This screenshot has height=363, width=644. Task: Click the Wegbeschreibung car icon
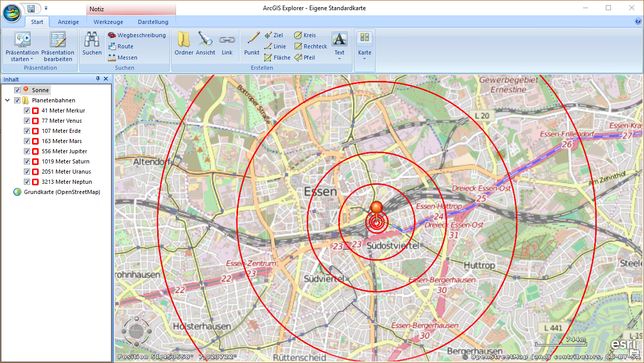112,35
